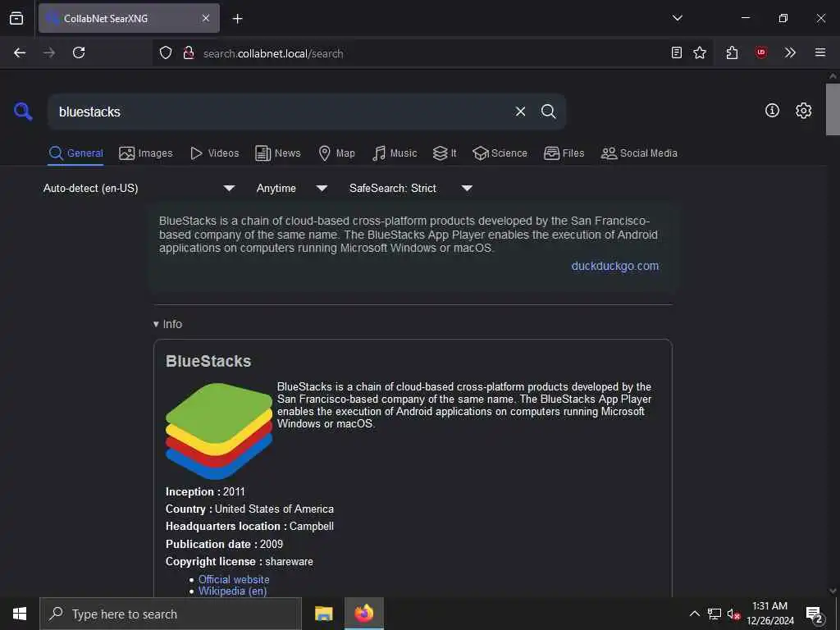The height and width of the screenshot is (630, 840).
Task: Switch to News tab
Action: (x=278, y=153)
